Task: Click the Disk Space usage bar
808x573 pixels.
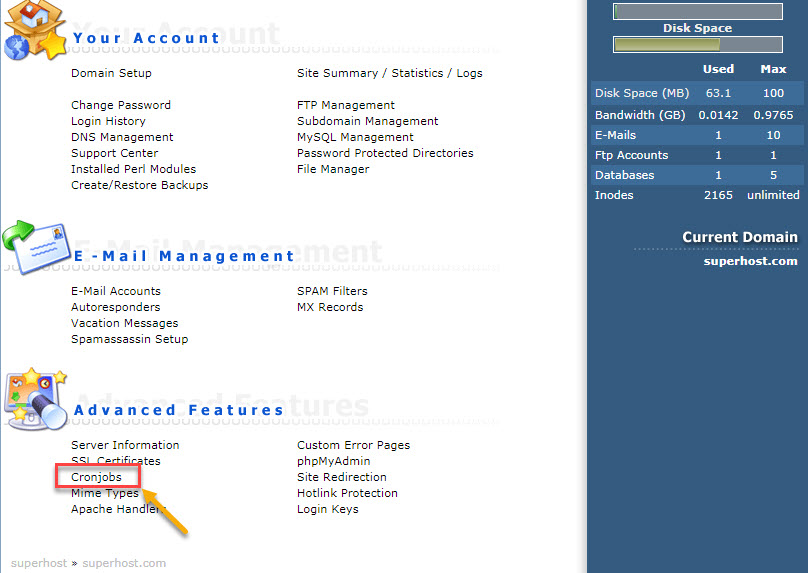Action: (x=697, y=45)
